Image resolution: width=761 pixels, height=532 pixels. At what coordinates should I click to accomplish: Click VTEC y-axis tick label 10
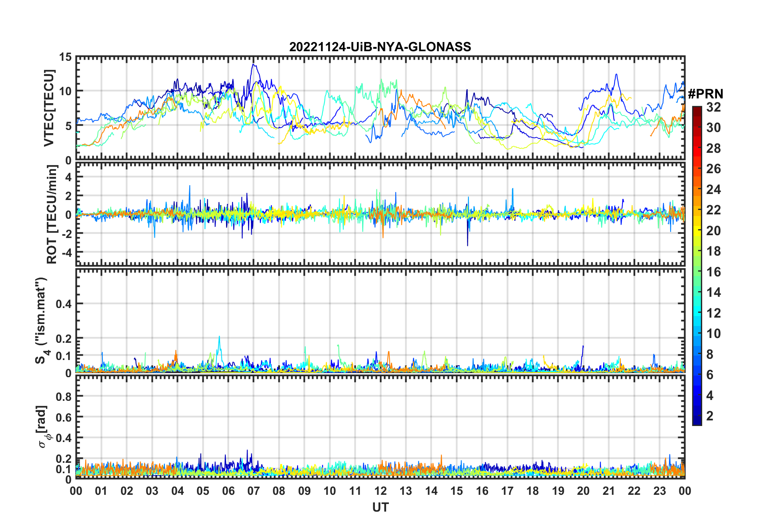[66, 91]
